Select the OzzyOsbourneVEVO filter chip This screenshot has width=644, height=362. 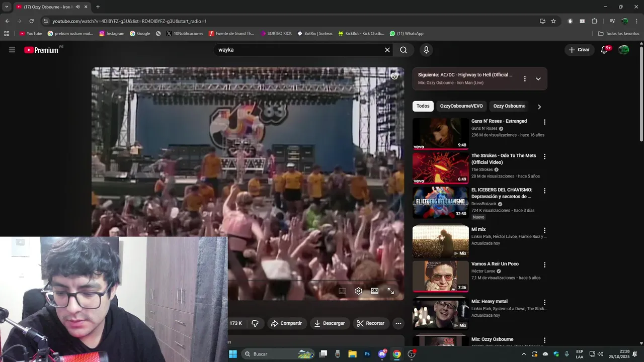click(461, 106)
